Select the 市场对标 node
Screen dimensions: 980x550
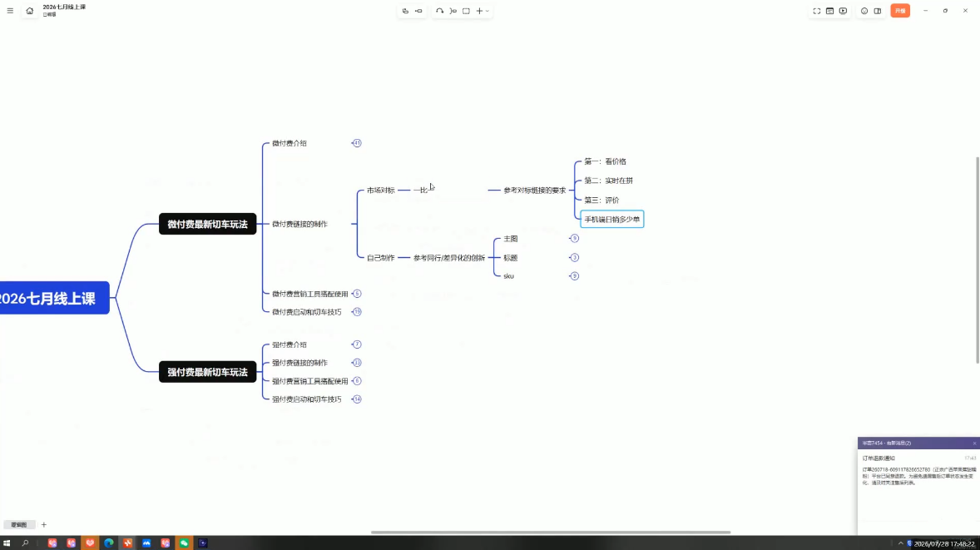(381, 190)
